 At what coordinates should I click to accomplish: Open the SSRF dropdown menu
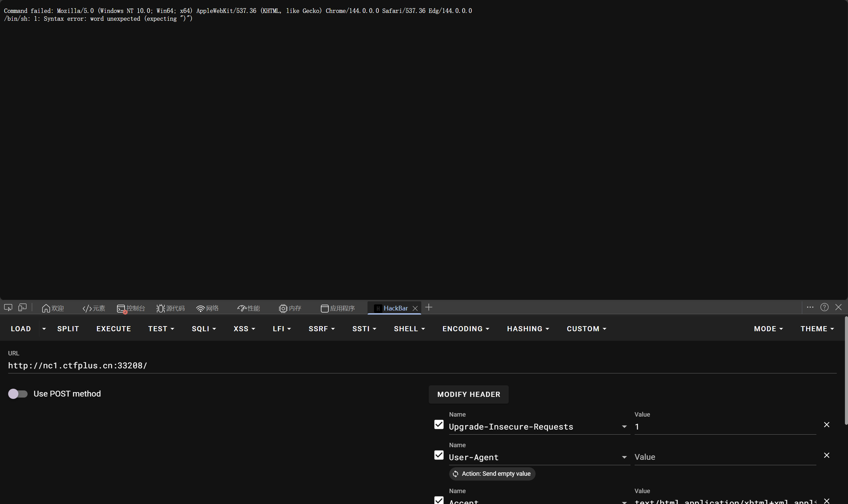pyautogui.click(x=322, y=329)
